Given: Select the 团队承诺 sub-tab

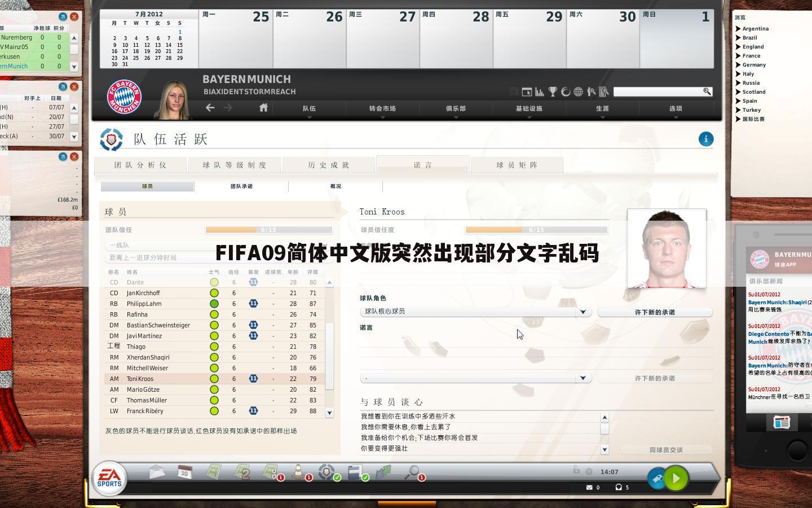Looking at the screenshot, I should tap(241, 186).
